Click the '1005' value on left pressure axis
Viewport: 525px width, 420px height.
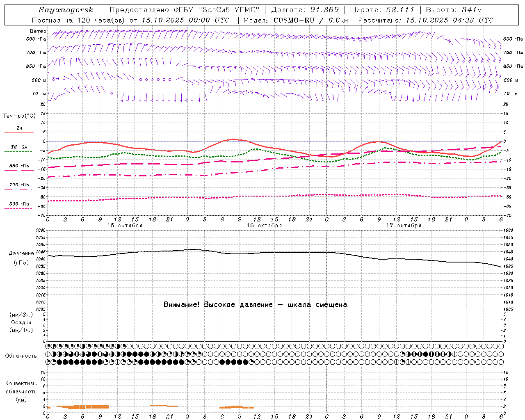pyautogui.click(x=40, y=309)
